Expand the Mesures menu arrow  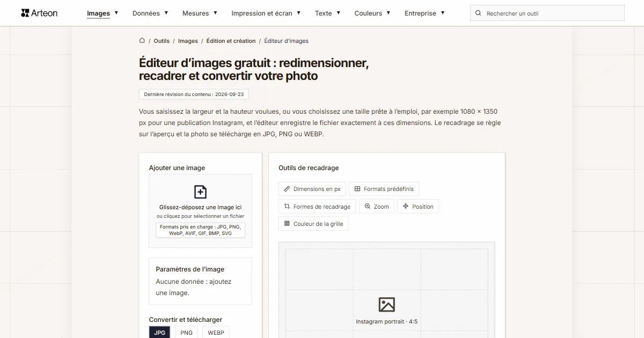point(215,13)
